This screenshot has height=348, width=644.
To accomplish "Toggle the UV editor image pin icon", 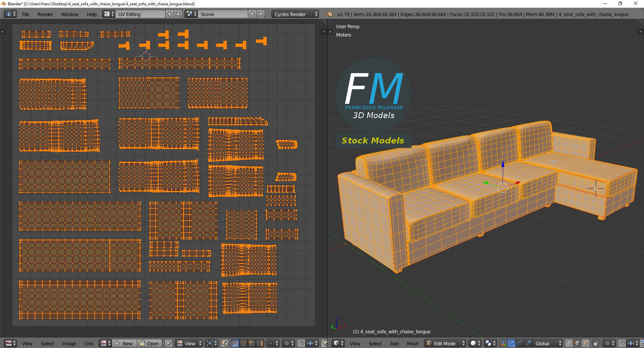I will click(168, 343).
